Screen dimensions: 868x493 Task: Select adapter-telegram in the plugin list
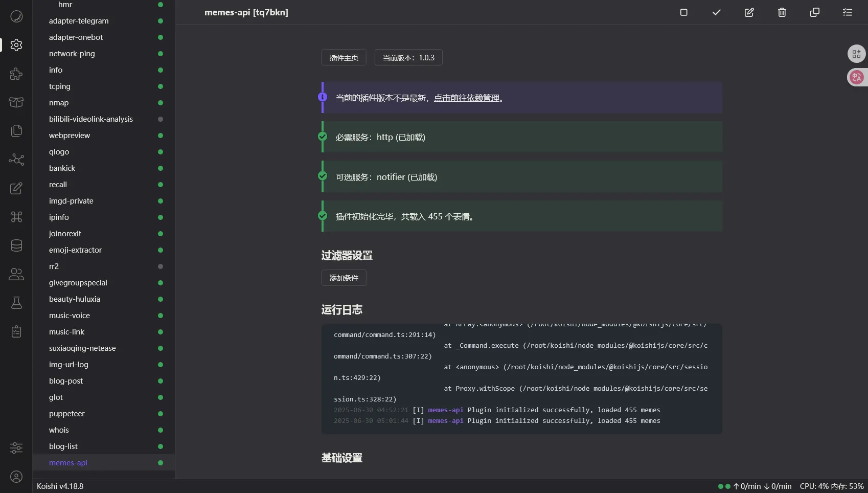pyautogui.click(x=79, y=21)
